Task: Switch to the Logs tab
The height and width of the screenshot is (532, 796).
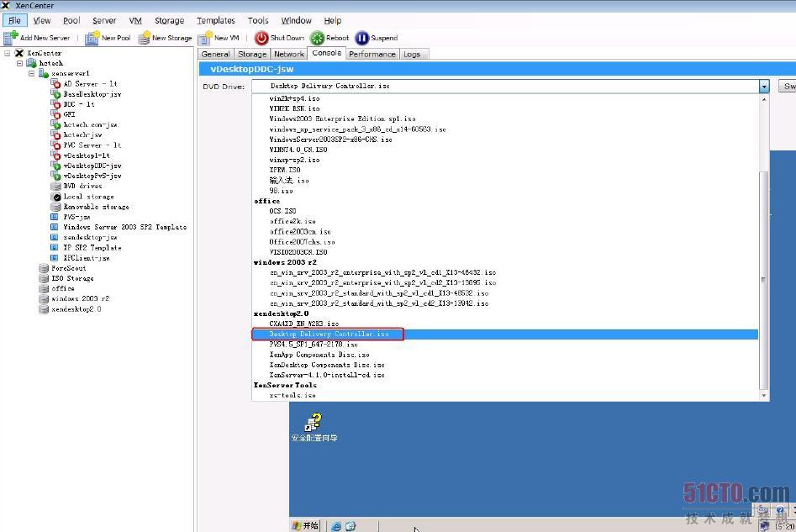Action: tap(412, 54)
